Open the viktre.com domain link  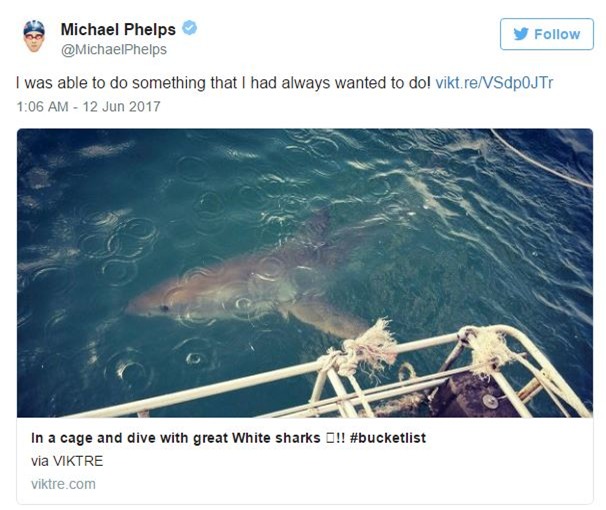(62, 483)
